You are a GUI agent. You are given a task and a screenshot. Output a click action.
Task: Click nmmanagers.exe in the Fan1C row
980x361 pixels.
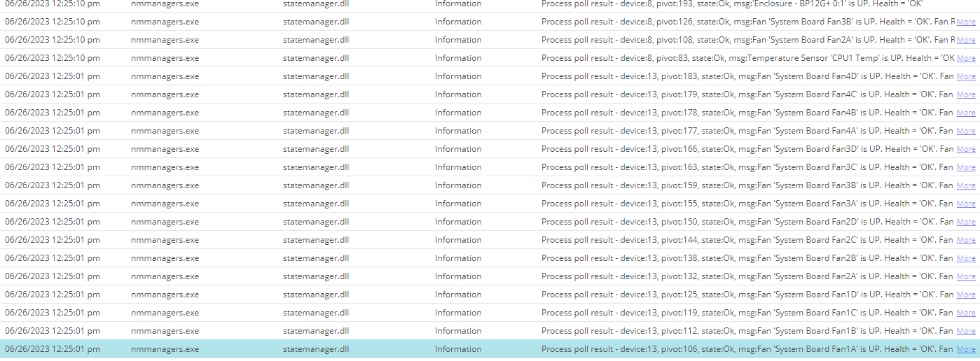point(165,313)
